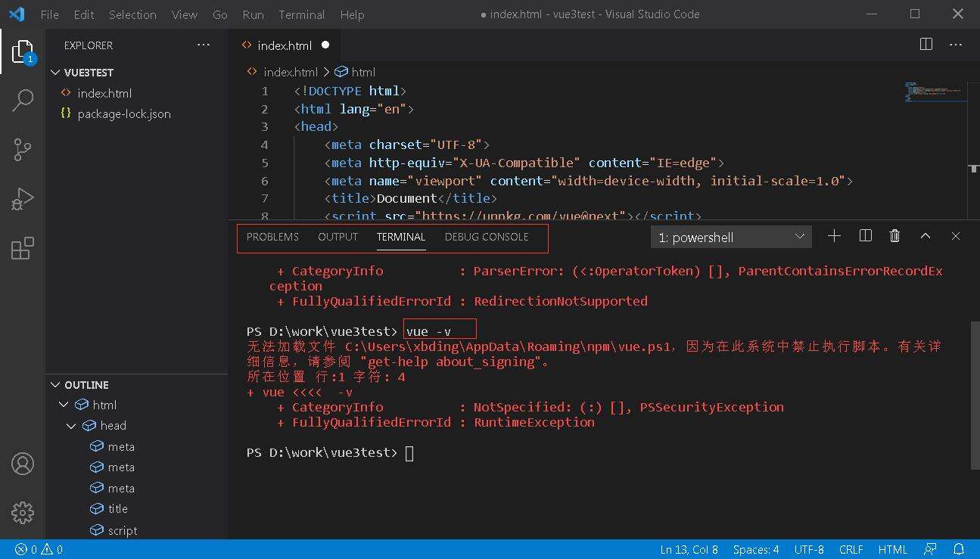The width and height of the screenshot is (980, 559).
Task: Switch to the DEBUG CONSOLE tab
Action: coord(487,237)
